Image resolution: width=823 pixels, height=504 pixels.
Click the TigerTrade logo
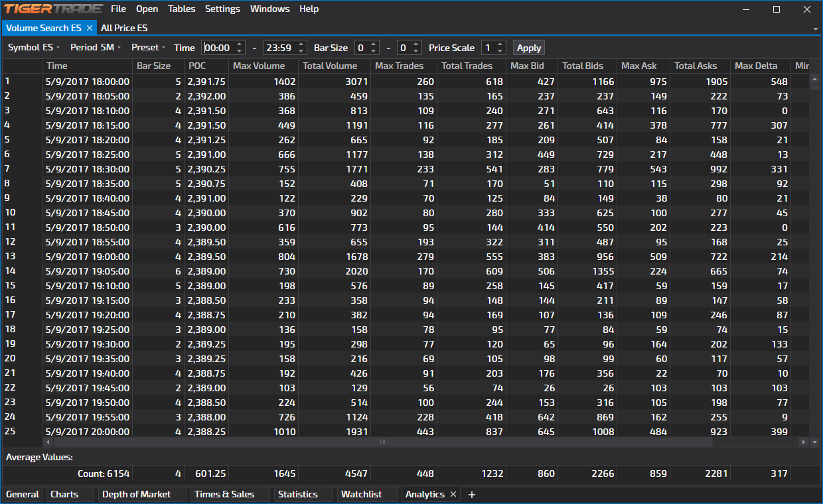tap(54, 9)
